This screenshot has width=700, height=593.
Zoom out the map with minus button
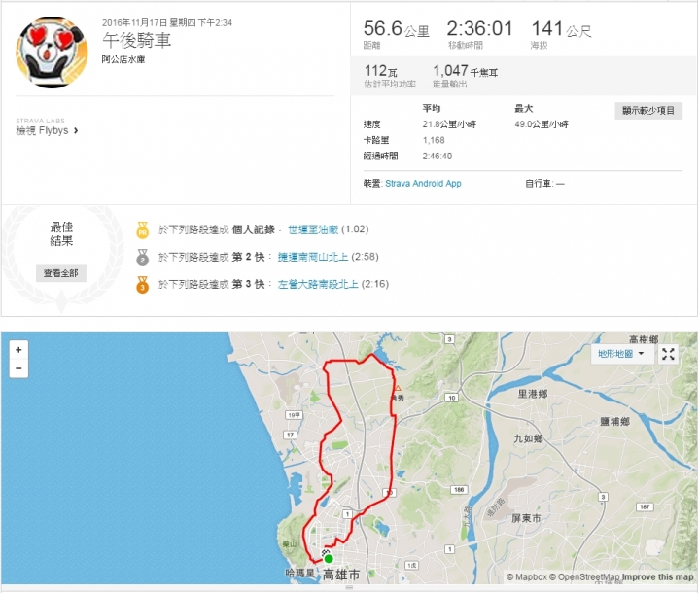[18, 368]
